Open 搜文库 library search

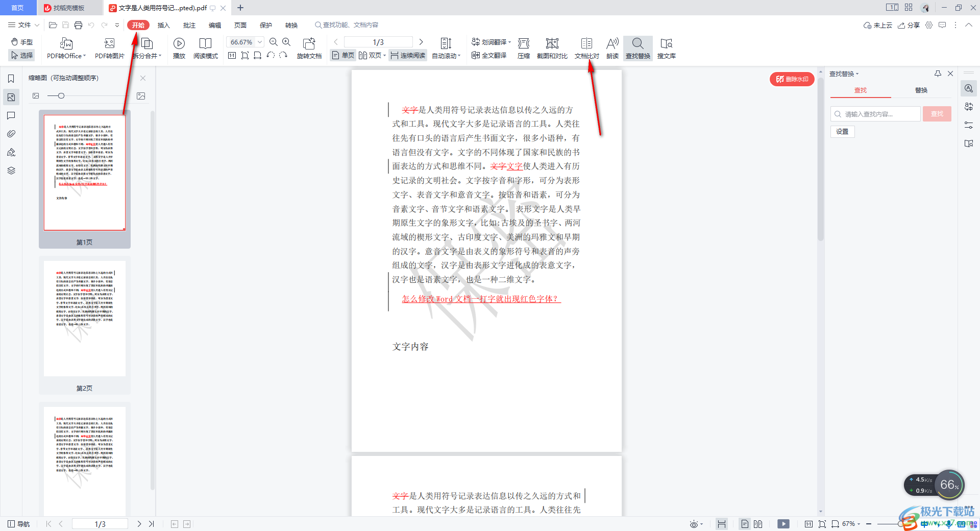coord(666,49)
